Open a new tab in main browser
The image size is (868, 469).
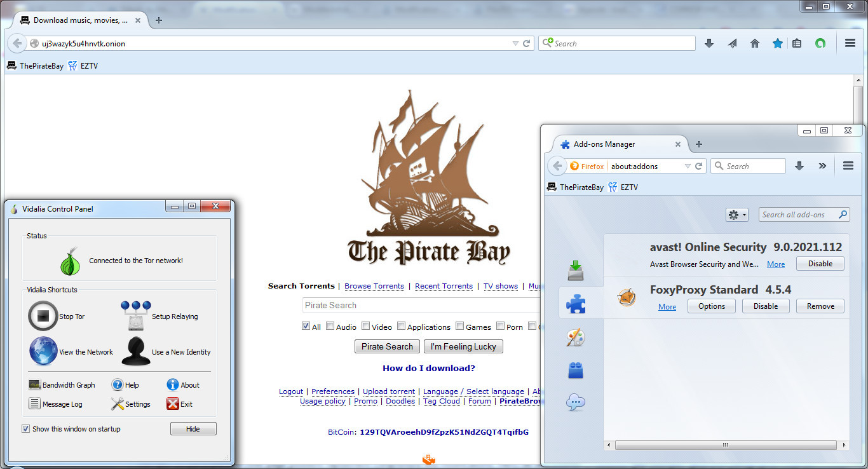coord(159,20)
